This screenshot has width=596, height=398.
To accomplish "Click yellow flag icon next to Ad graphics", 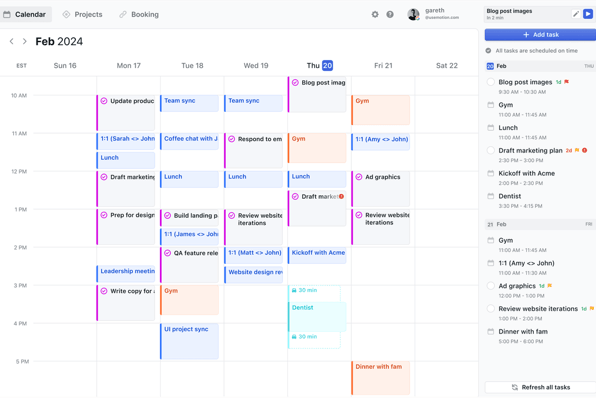I will [550, 285].
